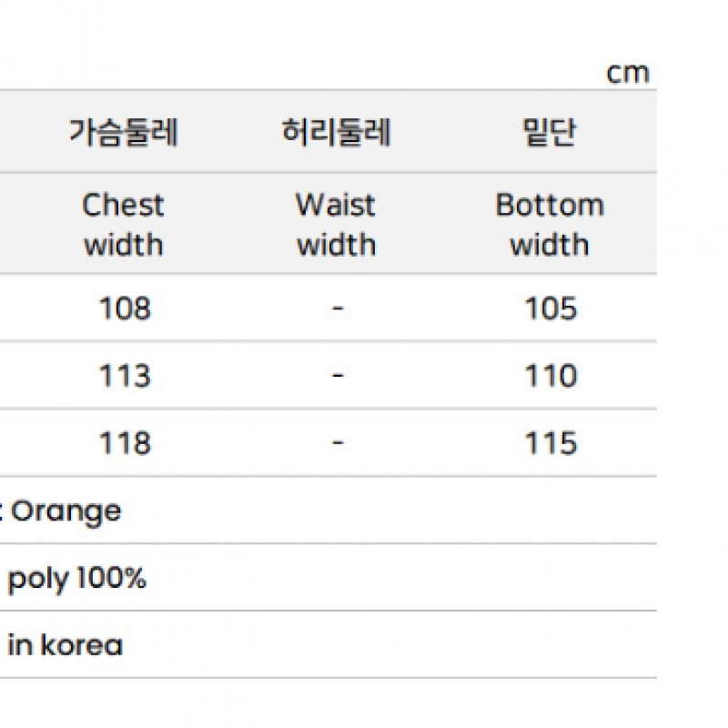Click the Waist width header cell

click(336, 224)
